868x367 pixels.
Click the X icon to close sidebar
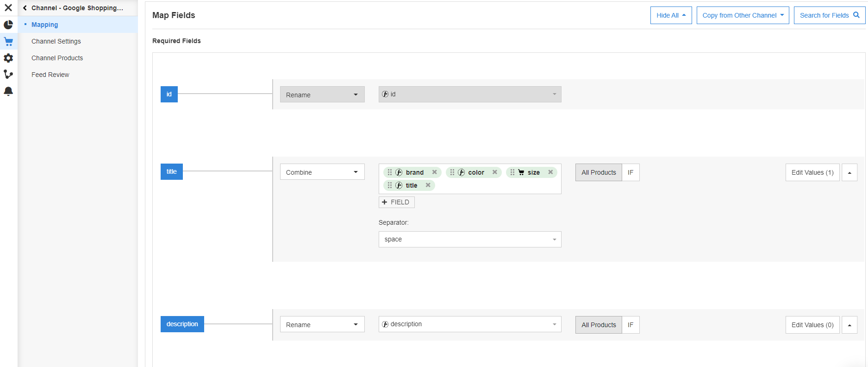[8, 8]
